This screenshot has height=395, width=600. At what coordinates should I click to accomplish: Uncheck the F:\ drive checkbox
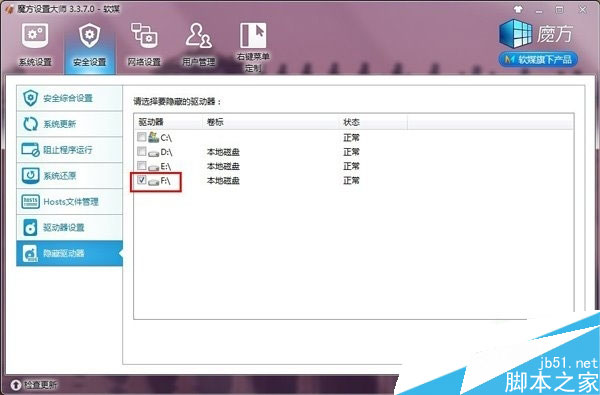(x=142, y=180)
